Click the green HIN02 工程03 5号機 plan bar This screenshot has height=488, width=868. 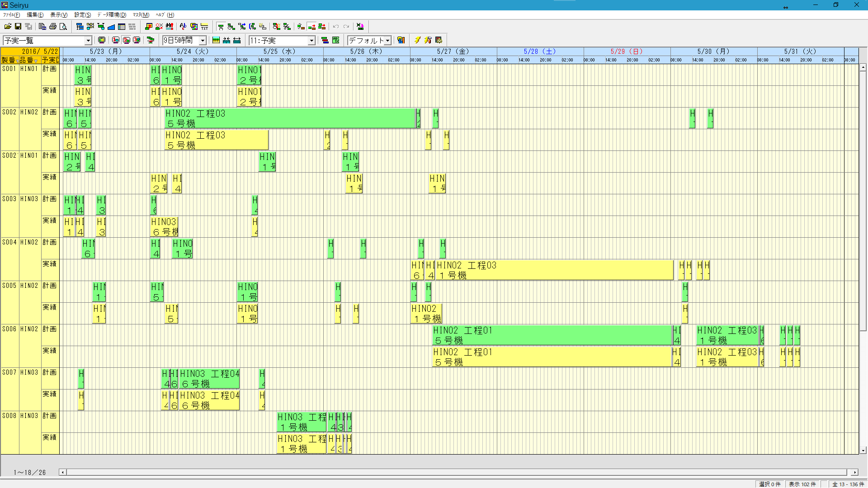pos(289,118)
